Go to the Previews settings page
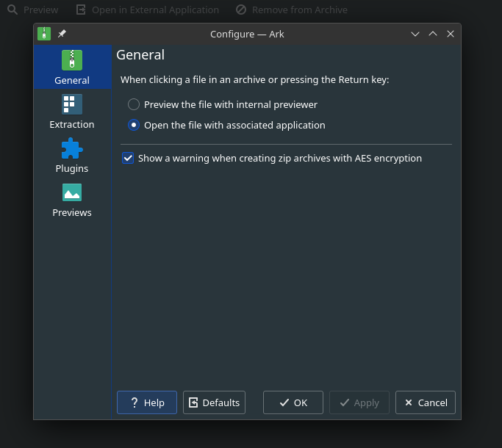The height and width of the screenshot is (448, 502). (72, 200)
